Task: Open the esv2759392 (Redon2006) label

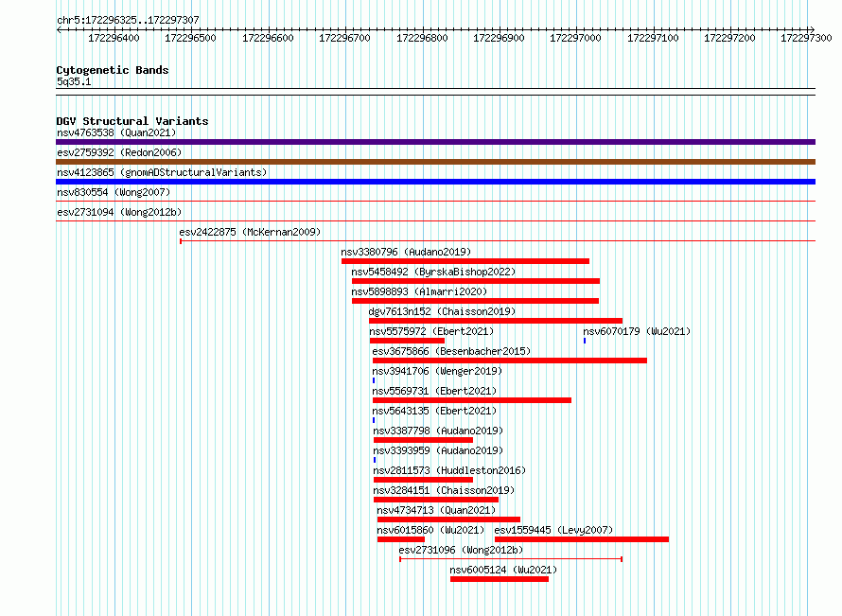Action: click(119, 152)
